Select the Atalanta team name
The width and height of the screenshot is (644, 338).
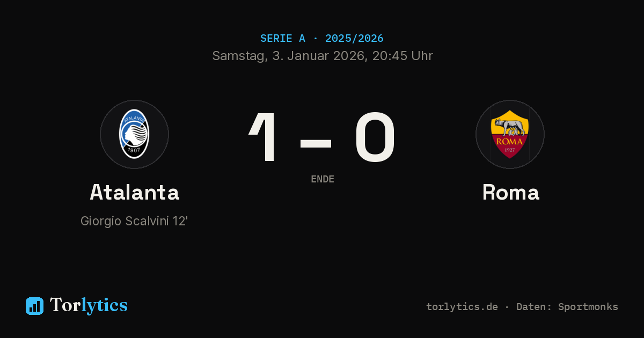(134, 192)
